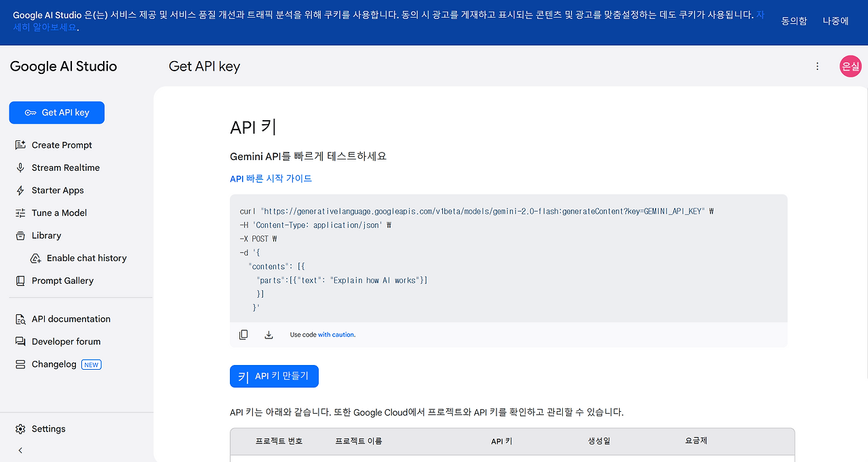Viewport: 868px width, 462px height.
Task: Open the user account avatar 은실
Action: tap(850, 66)
